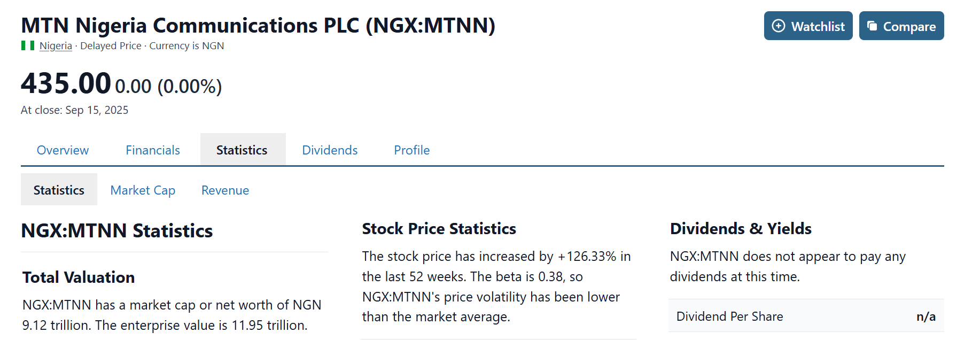
Task: Select the main Statistics tab beside Financials
Action: (x=242, y=150)
